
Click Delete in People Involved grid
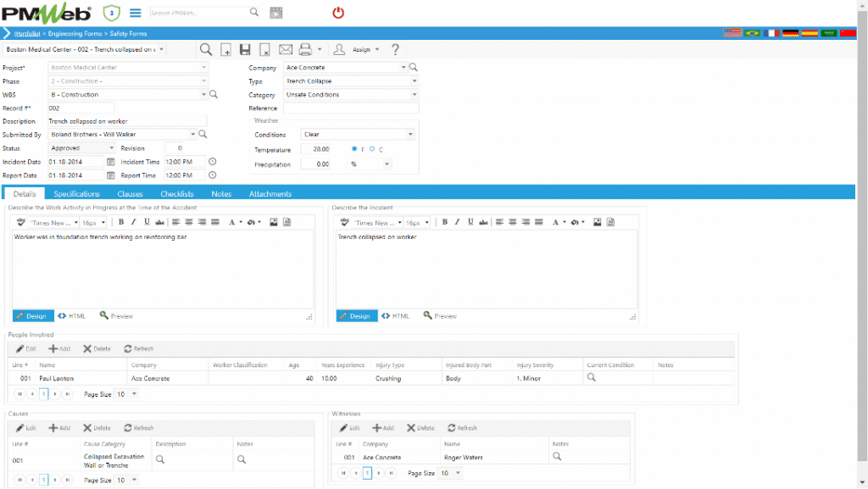97,348
